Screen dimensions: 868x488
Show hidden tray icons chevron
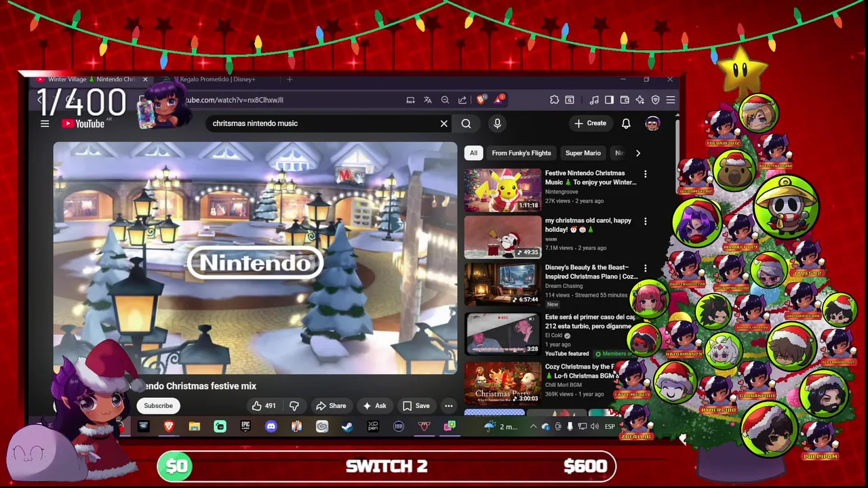(533, 426)
